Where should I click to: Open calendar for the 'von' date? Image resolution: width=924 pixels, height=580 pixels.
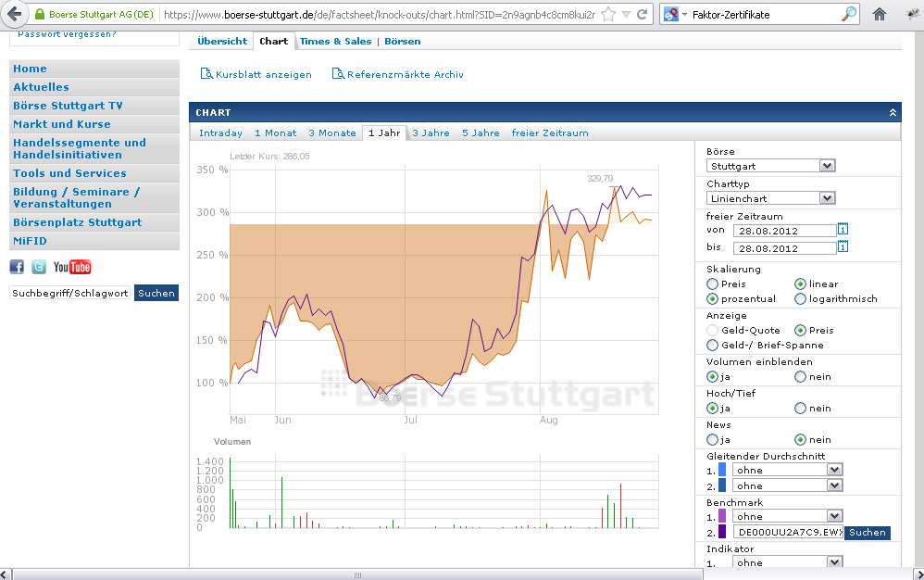pyautogui.click(x=843, y=229)
